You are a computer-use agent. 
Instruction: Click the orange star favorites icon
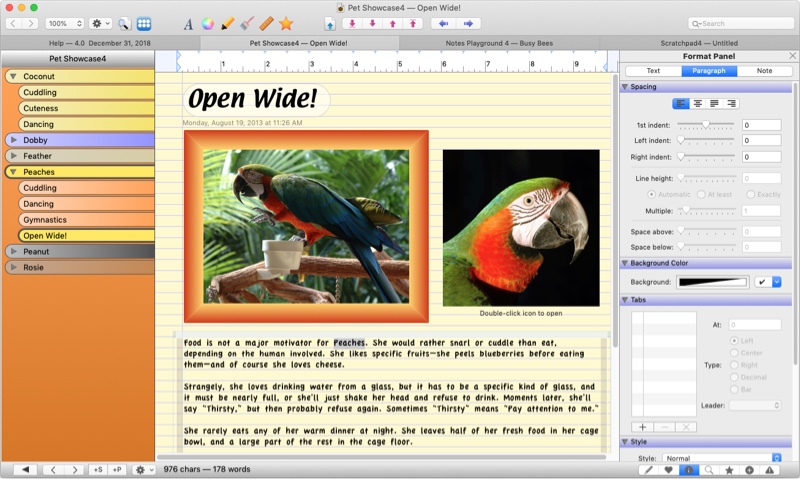pos(286,23)
